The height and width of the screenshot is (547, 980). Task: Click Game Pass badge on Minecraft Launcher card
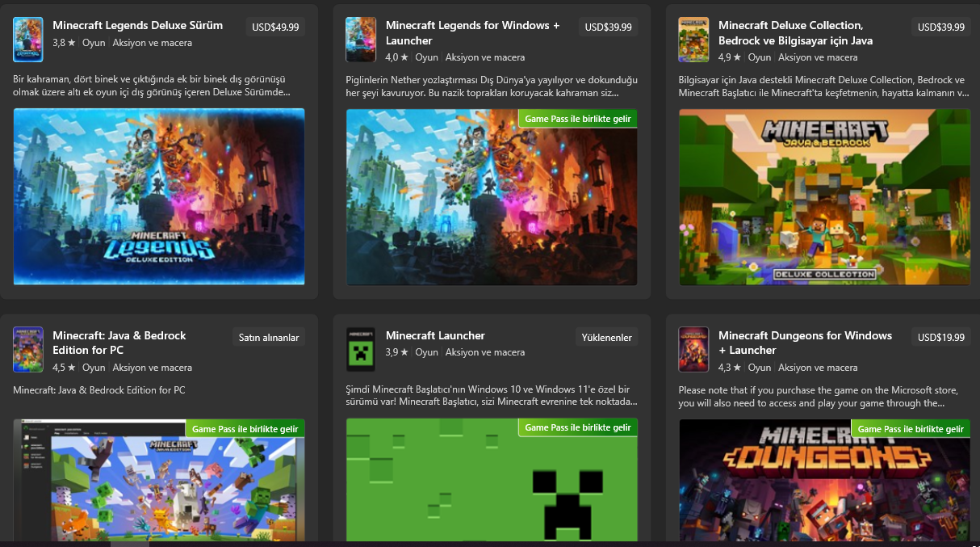(x=577, y=428)
